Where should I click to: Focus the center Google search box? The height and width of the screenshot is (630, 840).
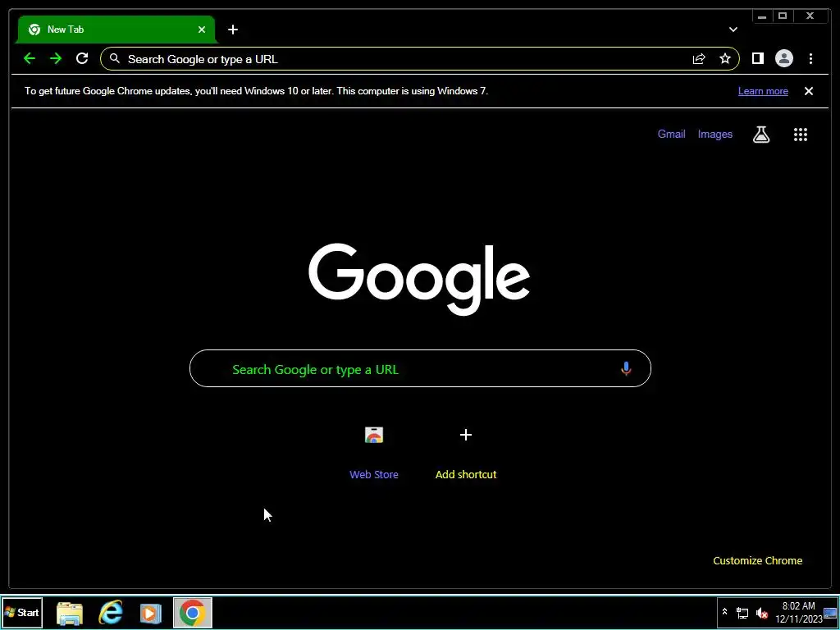click(x=420, y=368)
